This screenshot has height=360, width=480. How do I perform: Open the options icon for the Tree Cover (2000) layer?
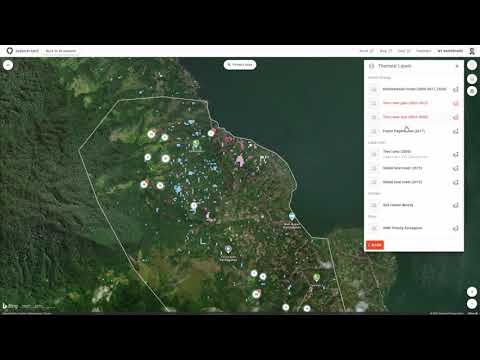click(456, 154)
